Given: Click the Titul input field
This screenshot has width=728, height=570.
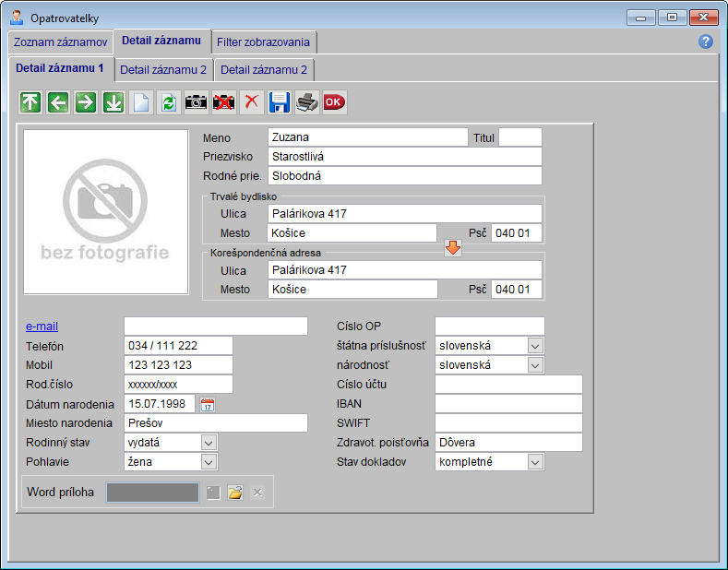Looking at the screenshot, I should [x=520, y=137].
